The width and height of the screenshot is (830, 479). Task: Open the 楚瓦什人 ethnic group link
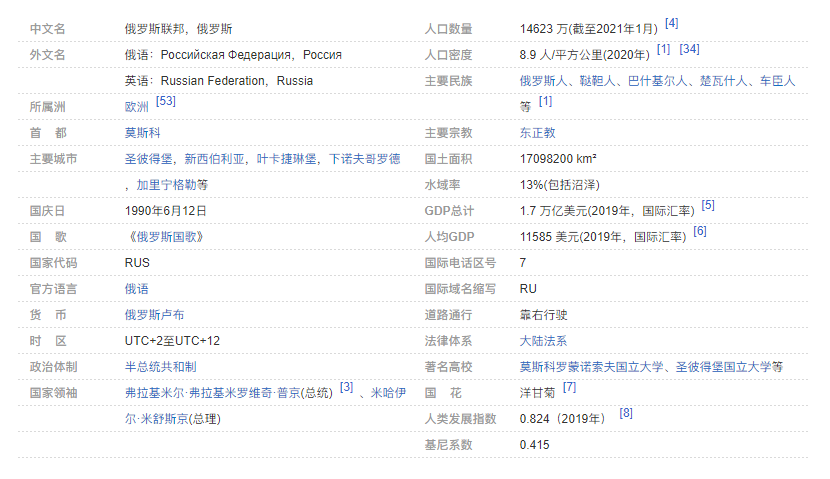tap(724, 81)
